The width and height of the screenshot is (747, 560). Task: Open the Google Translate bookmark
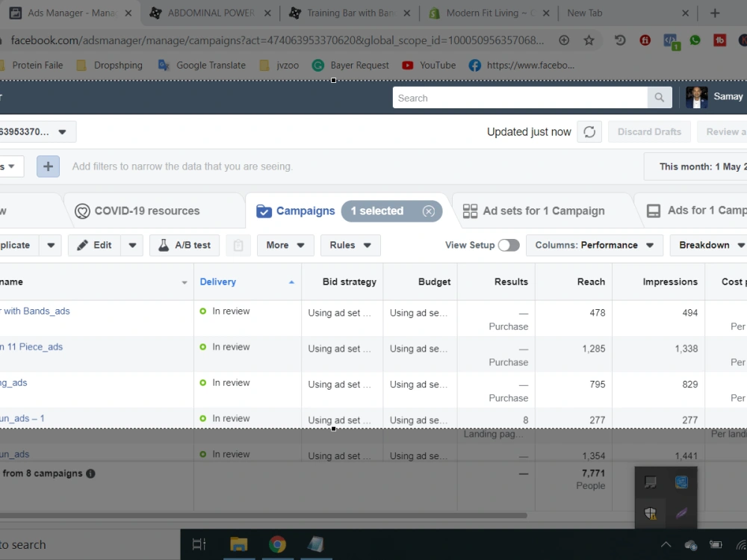[202, 65]
